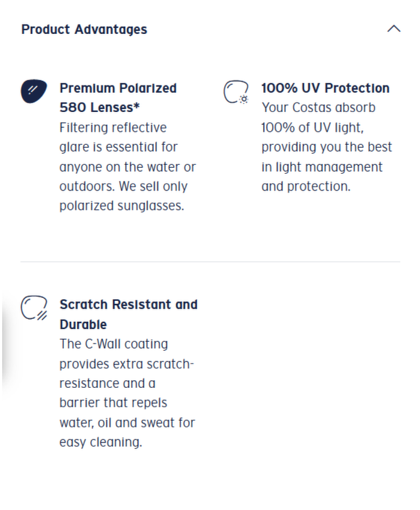420x510 pixels.
Task: Click the 580 Lenses* text line
Action: pos(95,108)
